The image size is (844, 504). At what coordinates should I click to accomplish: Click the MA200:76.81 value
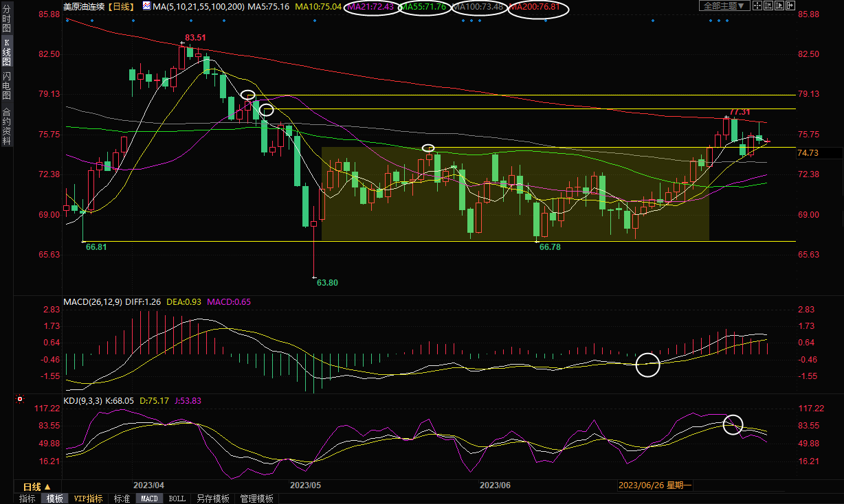535,6
